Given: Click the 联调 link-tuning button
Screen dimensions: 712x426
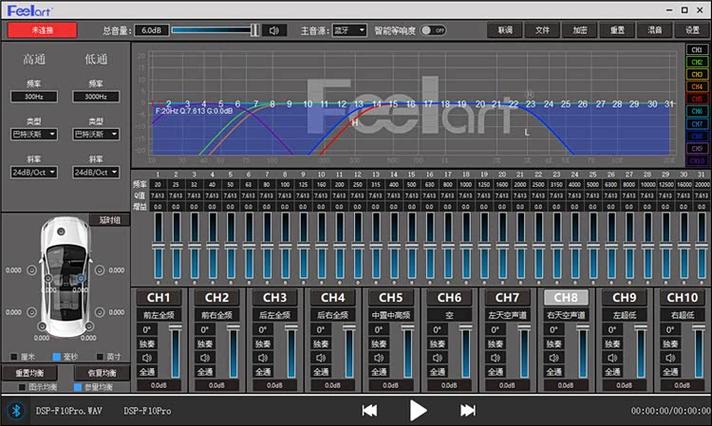Looking at the screenshot, I should (x=505, y=30).
